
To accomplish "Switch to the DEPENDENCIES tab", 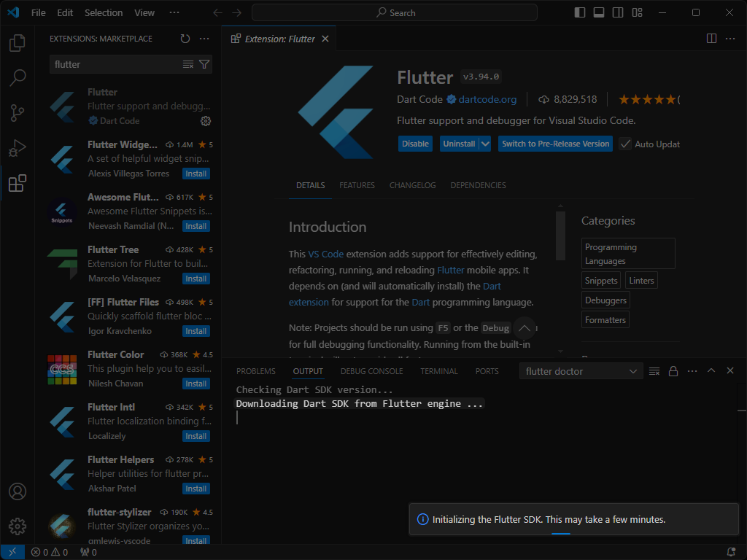I will pyautogui.click(x=478, y=185).
